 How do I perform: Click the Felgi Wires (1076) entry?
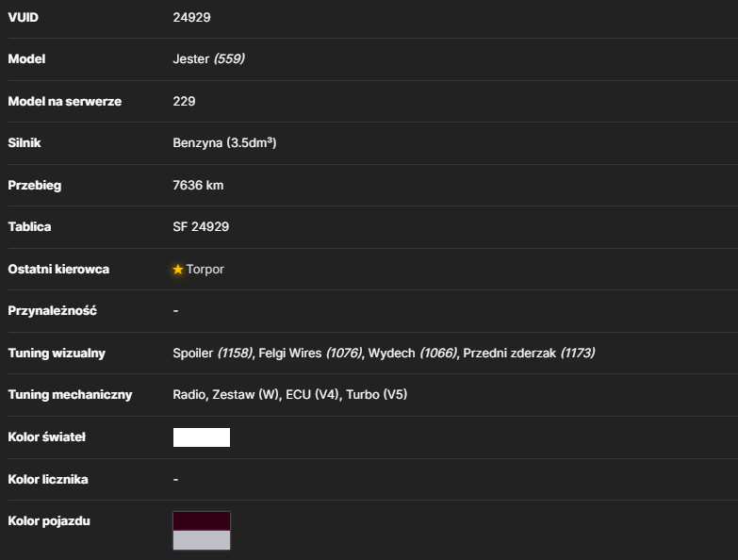311,353
